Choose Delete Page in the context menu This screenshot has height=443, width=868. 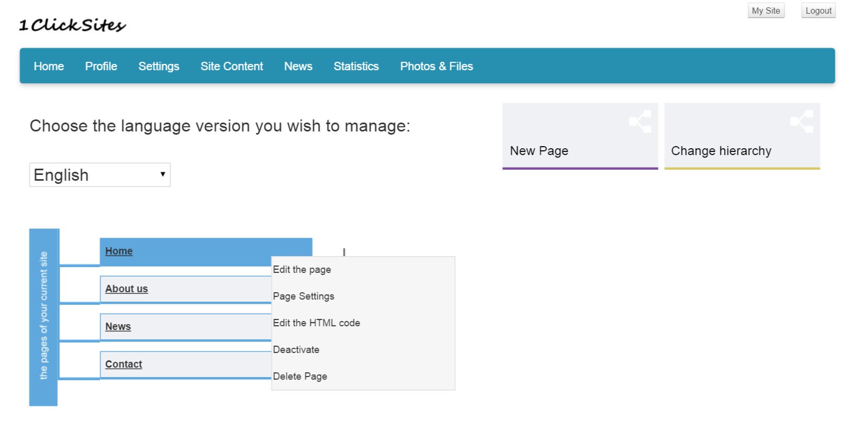300,376
